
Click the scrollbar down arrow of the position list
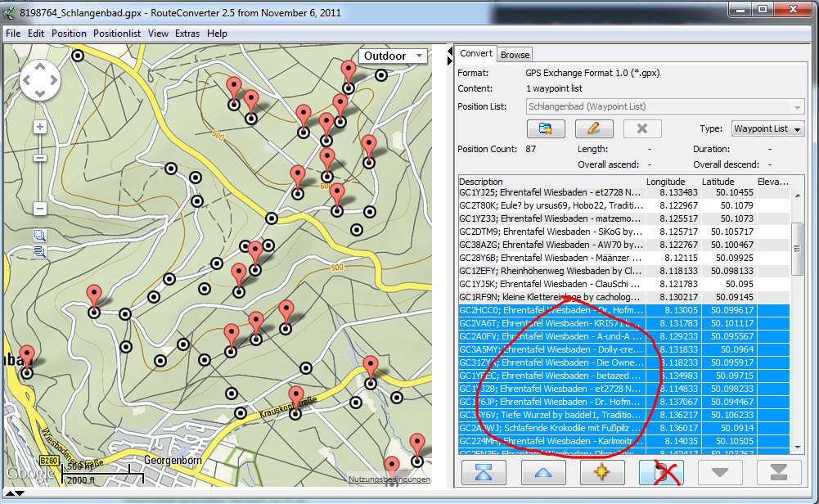click(797, 447)
